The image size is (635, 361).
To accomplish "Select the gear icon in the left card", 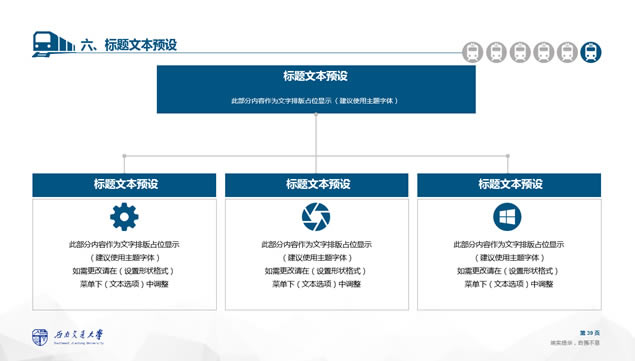I will (x=124, y=217).
